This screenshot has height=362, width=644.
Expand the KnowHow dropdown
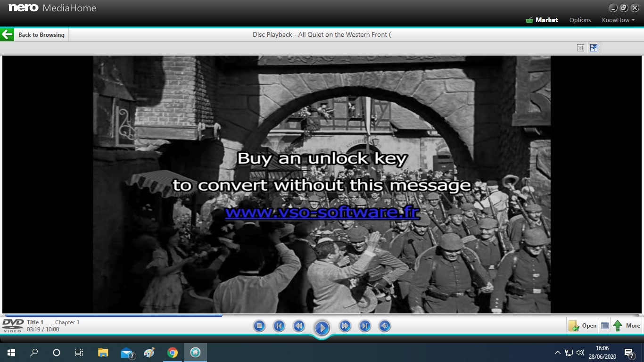pos(618,20)
